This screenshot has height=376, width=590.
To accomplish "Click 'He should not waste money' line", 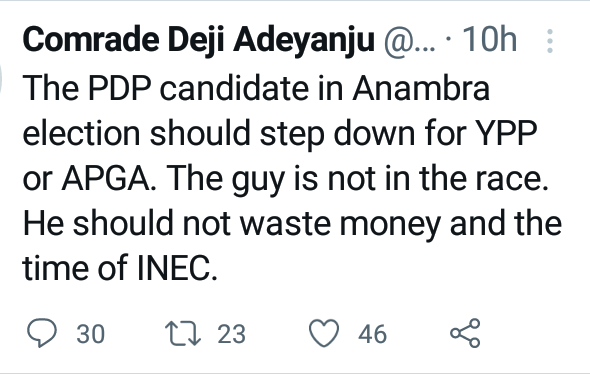I will (x=232, y=224).
